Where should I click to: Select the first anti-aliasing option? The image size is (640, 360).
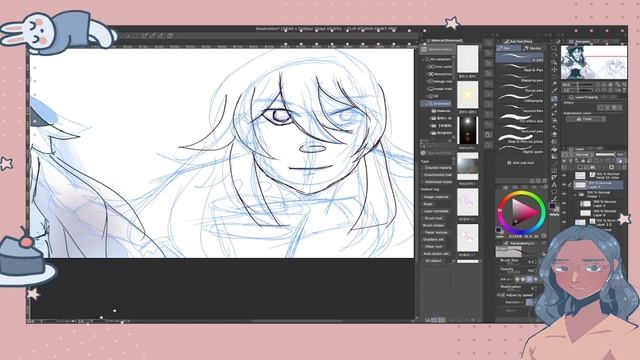[x=517, y=279]
